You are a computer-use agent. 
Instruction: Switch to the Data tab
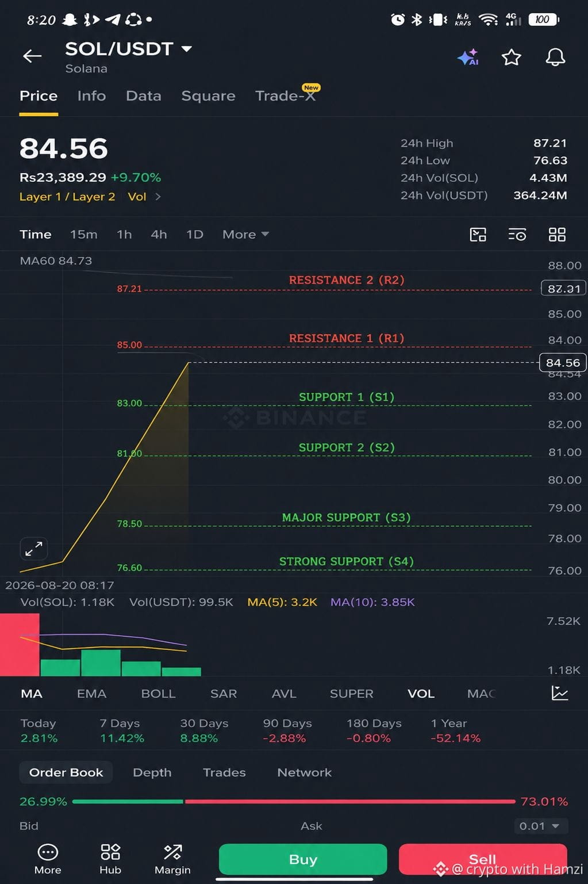143,96
